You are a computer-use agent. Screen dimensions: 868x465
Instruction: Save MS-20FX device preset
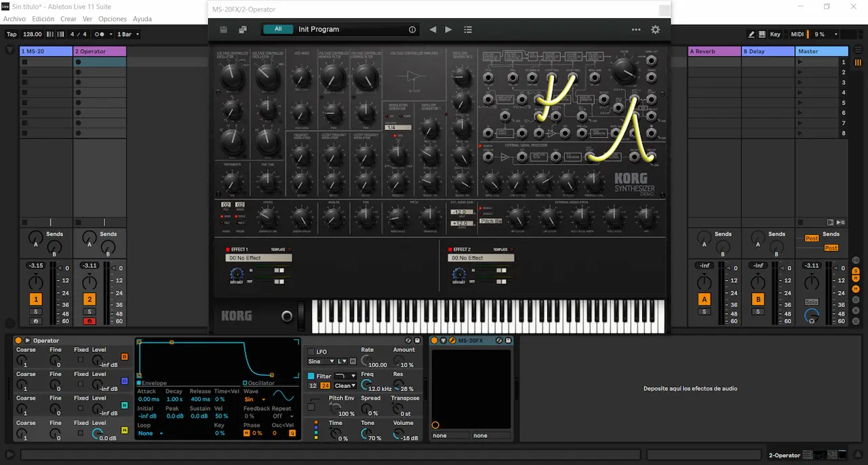(508, 340)
